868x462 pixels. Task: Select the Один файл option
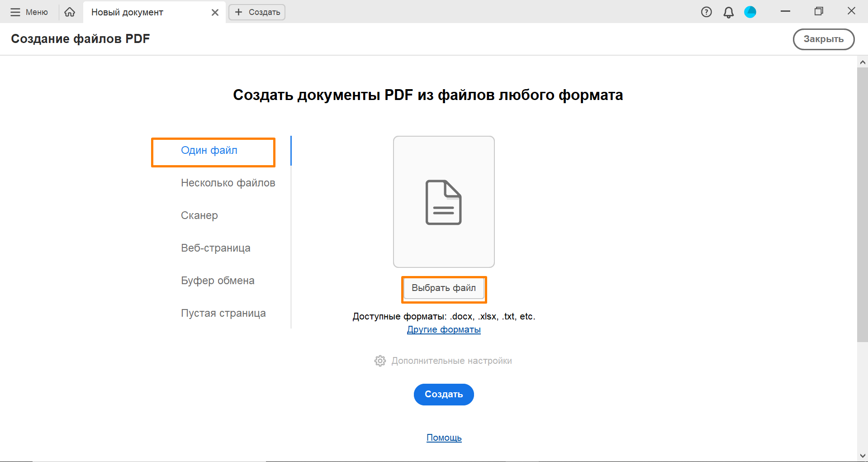[x=209, y=151]
